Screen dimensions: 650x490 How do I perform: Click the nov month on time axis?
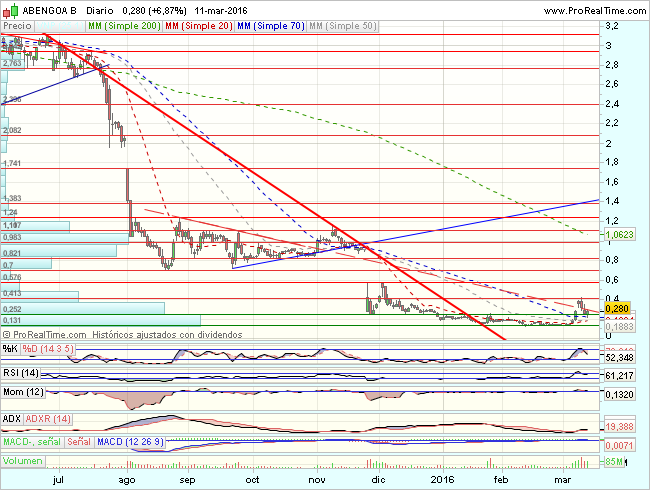point(317,480)
